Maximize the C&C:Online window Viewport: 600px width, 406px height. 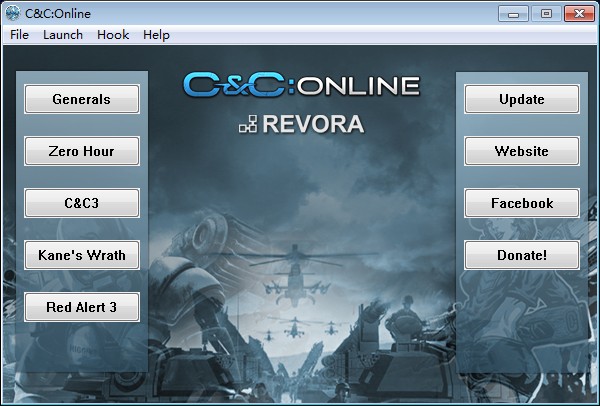click(546, 14)
